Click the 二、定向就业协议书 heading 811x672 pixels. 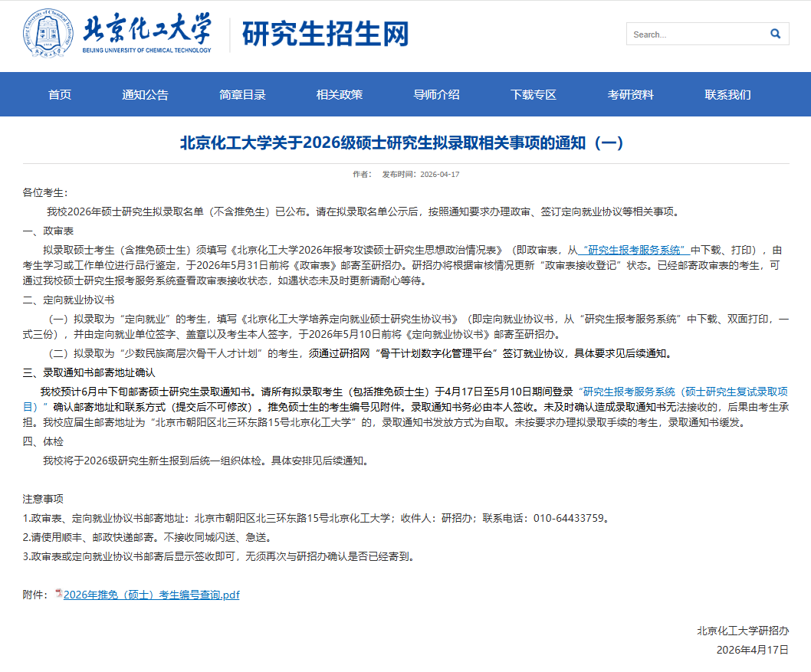tap(68, 300)
